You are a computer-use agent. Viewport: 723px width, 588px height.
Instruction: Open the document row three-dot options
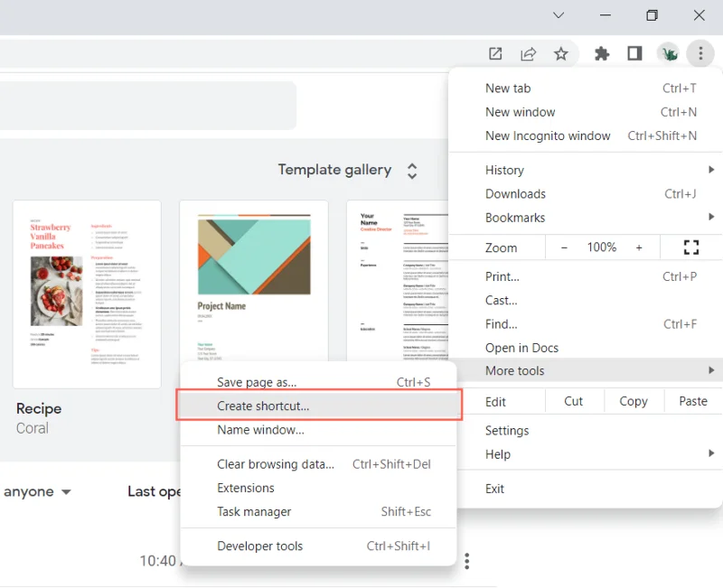[467, 561]
